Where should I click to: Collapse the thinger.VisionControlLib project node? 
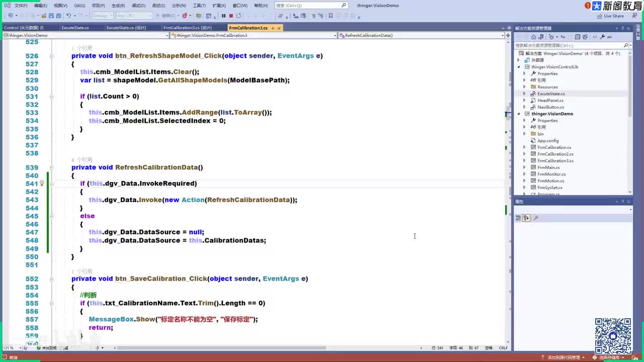click(x=519, y=67)
